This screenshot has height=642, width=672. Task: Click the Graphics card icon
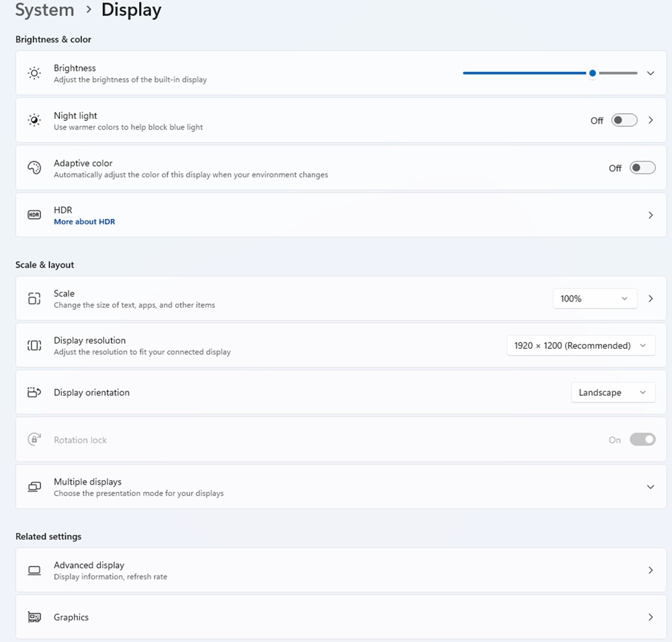point(34,617)
